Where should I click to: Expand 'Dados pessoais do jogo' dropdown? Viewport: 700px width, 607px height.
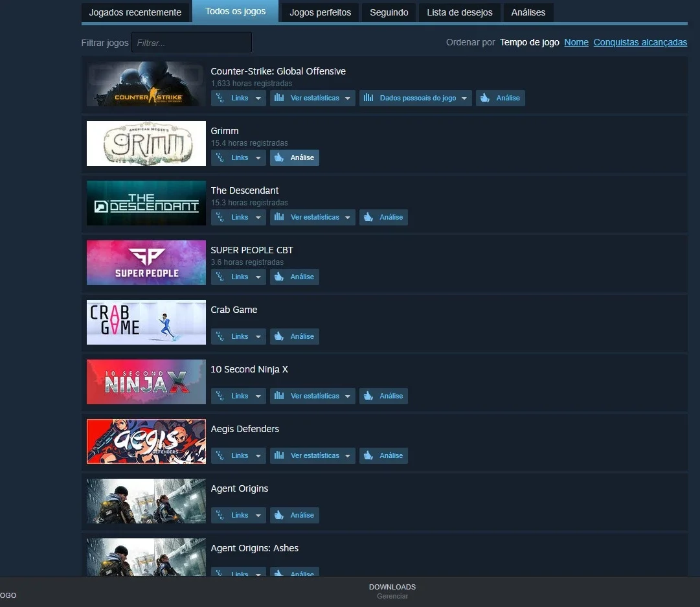tap(415, 98)
